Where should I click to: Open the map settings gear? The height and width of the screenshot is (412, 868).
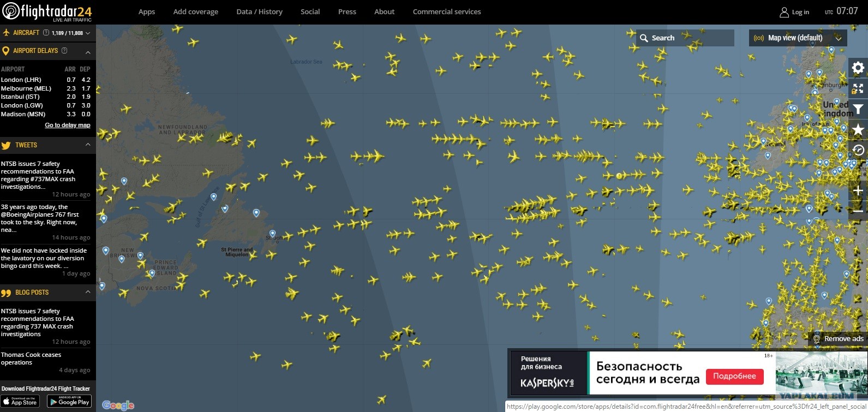click(x=858, y=68)
